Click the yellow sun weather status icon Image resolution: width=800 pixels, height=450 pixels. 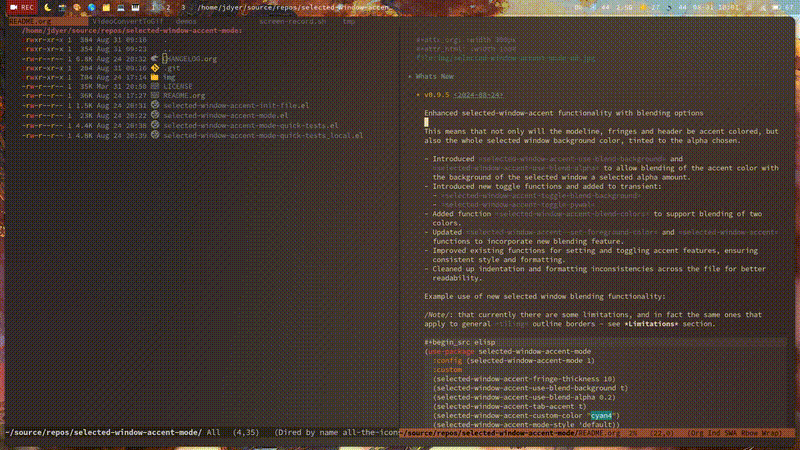pos(643,8)
